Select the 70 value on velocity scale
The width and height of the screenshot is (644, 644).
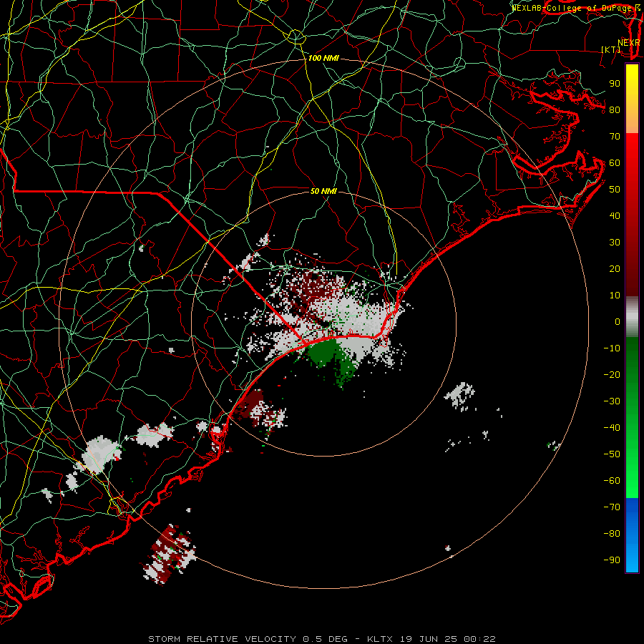pyautogui.click(x=615, y=137)
